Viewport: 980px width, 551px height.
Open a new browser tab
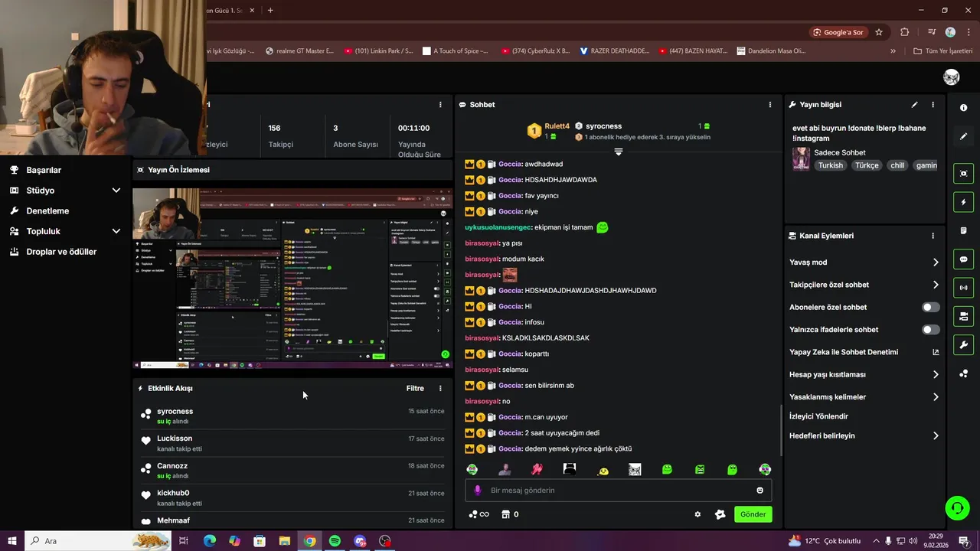click(x=270, y=10)
